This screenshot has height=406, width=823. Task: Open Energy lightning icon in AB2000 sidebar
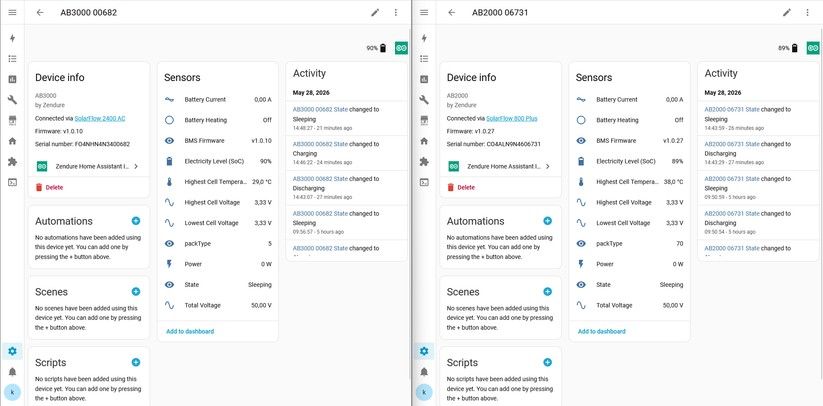[x=424, y=38]
